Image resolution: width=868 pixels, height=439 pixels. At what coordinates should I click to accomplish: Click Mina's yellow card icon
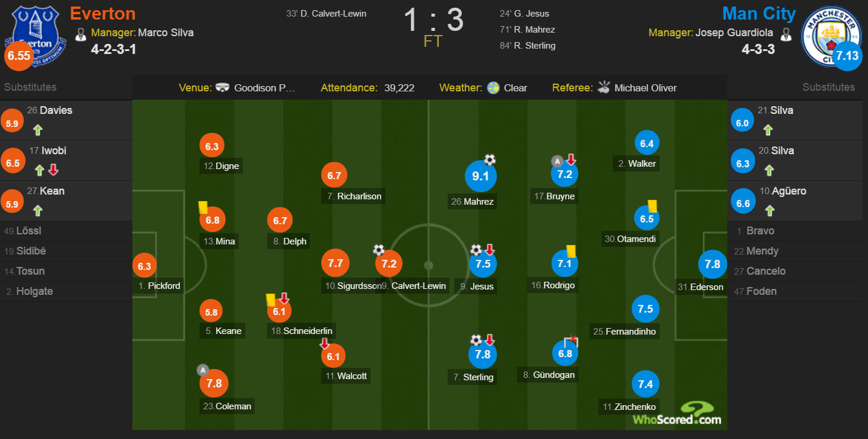click(x=202, y=207)
